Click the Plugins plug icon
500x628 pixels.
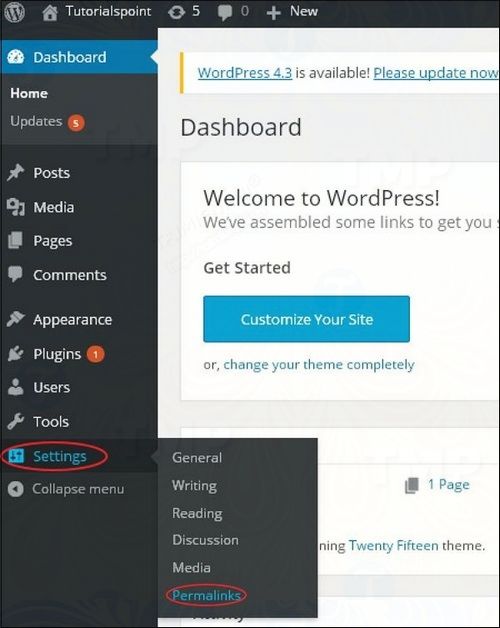coord(16,354)
